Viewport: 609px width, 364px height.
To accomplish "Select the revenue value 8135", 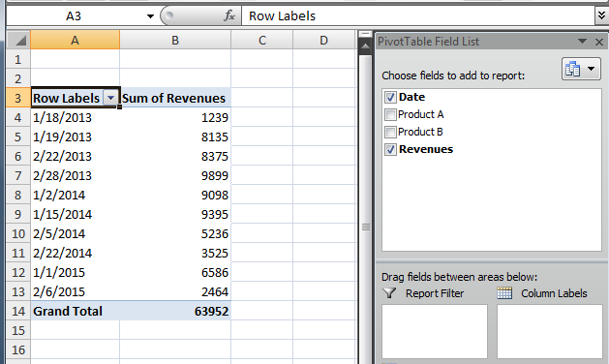I will click(175, 136).
